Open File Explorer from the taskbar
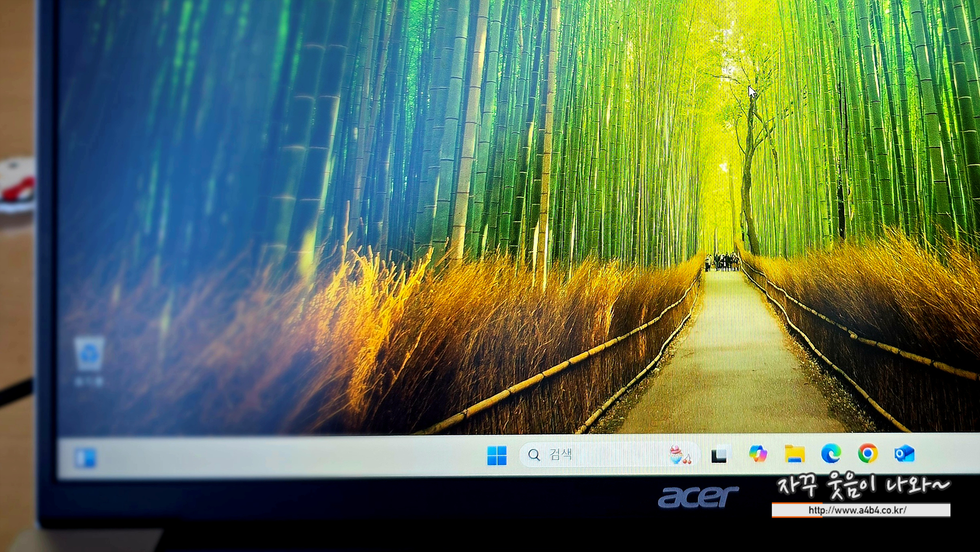The image size is (980, 552). (794, 453)
